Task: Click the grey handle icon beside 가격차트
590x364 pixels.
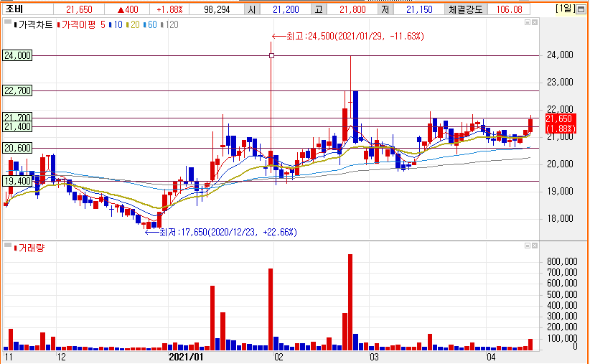Action: [7, 22]
